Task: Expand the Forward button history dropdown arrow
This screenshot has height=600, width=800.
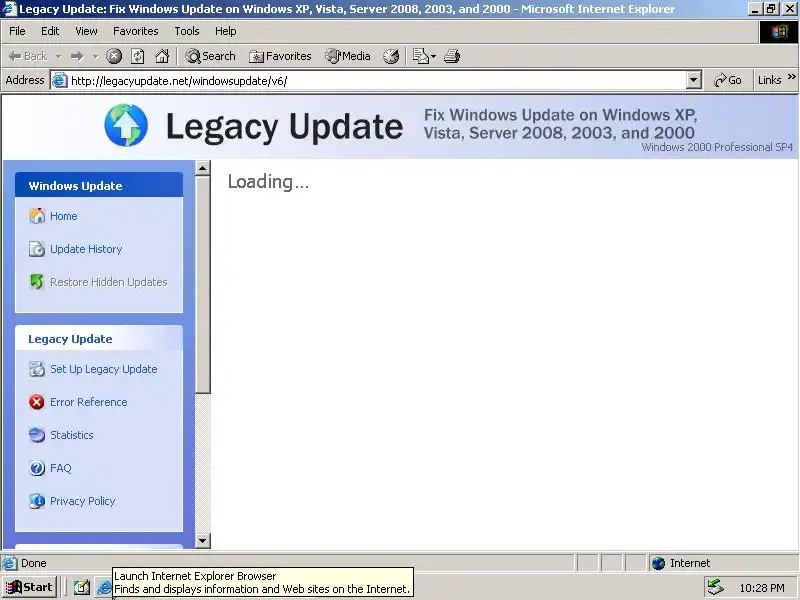Action: [95, 56]
